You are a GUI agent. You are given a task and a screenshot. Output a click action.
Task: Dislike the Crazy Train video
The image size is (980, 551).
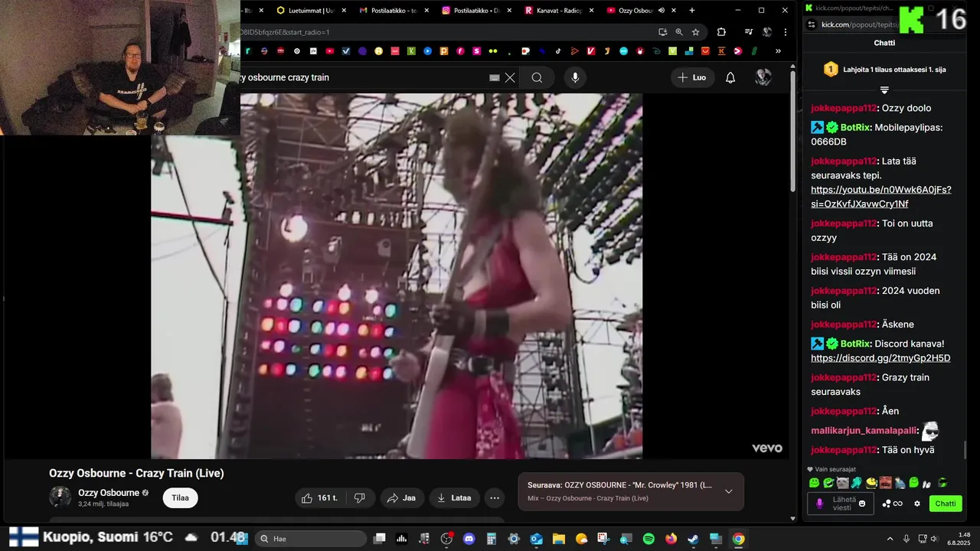point(360,498)
